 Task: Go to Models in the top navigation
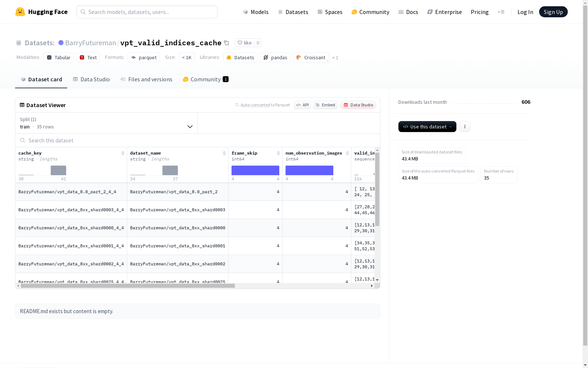256,12
